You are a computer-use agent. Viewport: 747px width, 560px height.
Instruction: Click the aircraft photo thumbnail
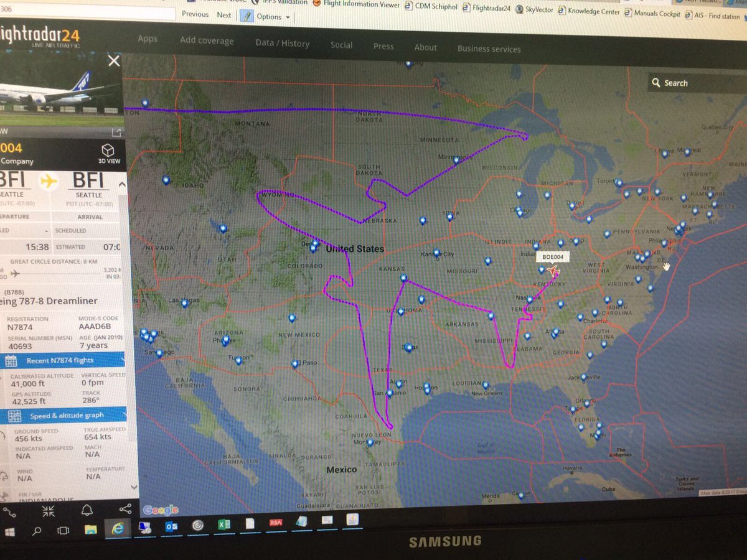click(x=62, y=92)
